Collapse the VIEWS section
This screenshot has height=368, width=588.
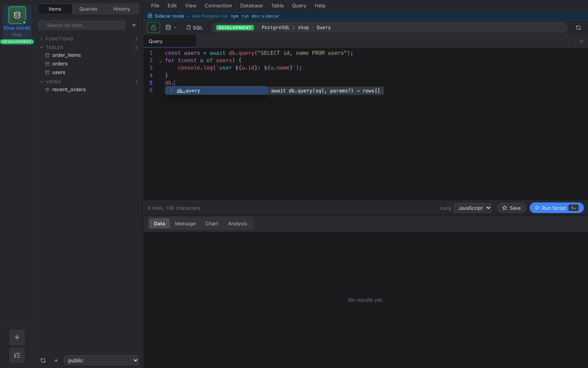pyautogui.click(x=42, y=82)
